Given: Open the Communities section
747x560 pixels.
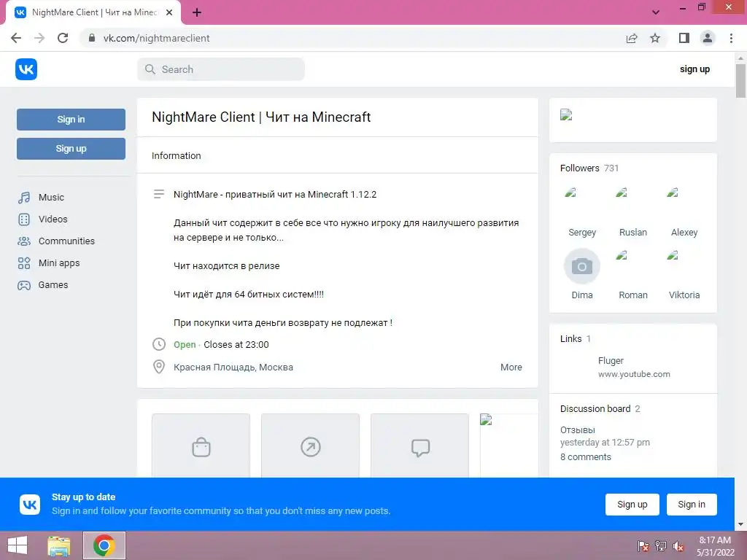Looking at the screenshot, I should click(x=66, y=241).
